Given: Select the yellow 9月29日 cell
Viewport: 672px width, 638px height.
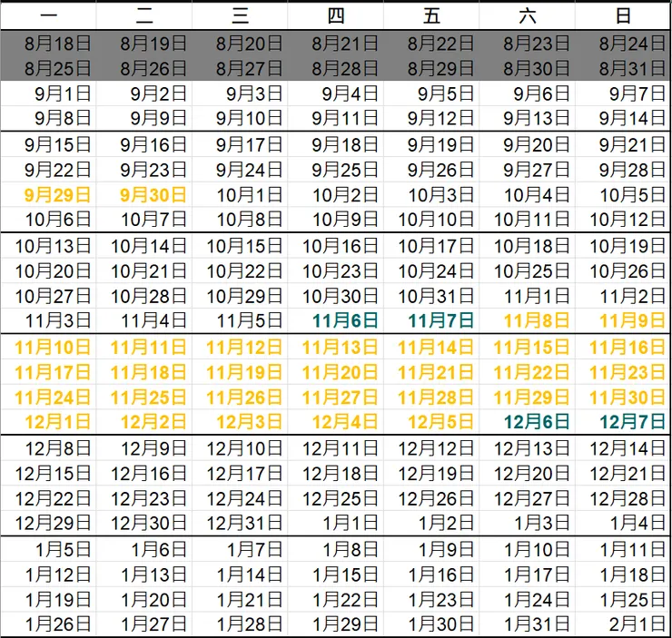Looking at the screenshot, I should pyautogui.click(x=48, y=195).
